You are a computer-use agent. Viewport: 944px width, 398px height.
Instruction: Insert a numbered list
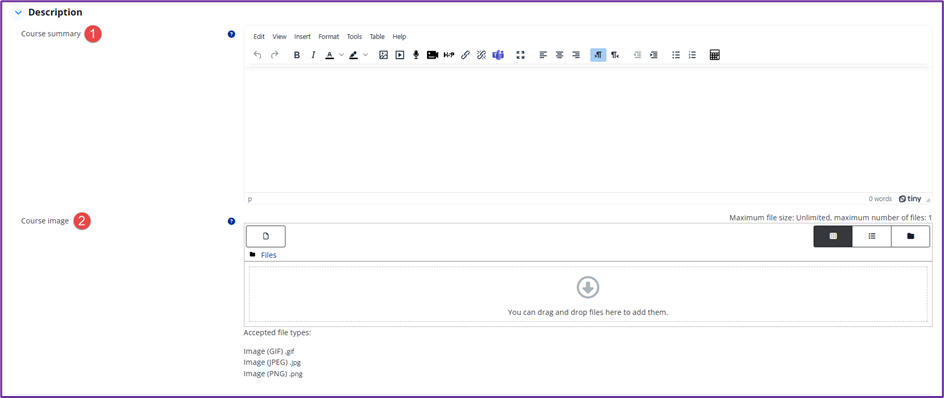point(692,55)
